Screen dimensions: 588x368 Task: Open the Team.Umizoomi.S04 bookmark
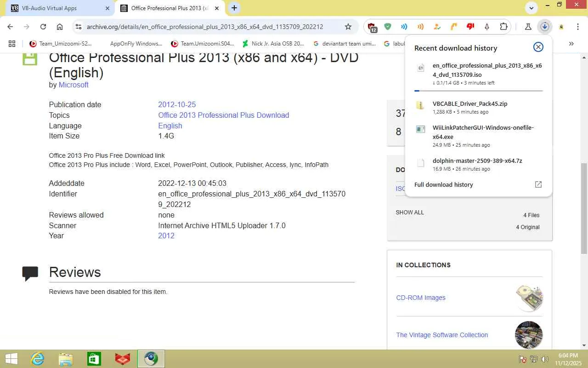click(203, 44)
